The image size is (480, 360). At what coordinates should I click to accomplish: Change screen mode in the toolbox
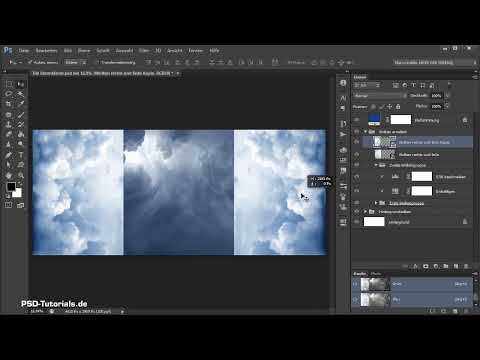(x=20, y=205)
